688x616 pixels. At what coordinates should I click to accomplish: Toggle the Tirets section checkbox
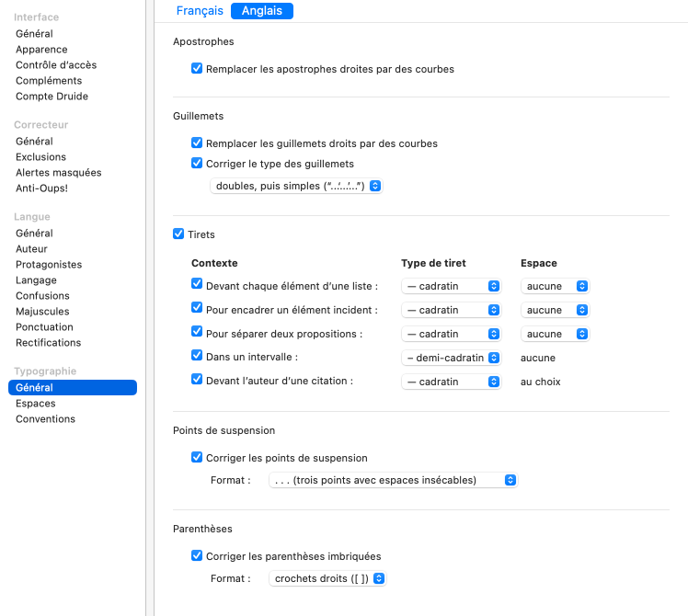tap(178, 234)
